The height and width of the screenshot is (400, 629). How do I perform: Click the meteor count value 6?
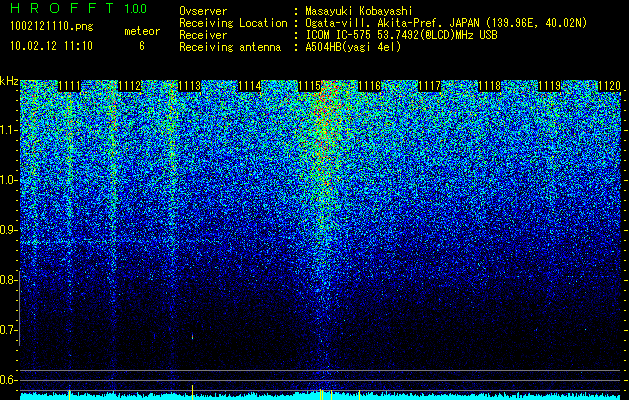[x=142, y=46]
